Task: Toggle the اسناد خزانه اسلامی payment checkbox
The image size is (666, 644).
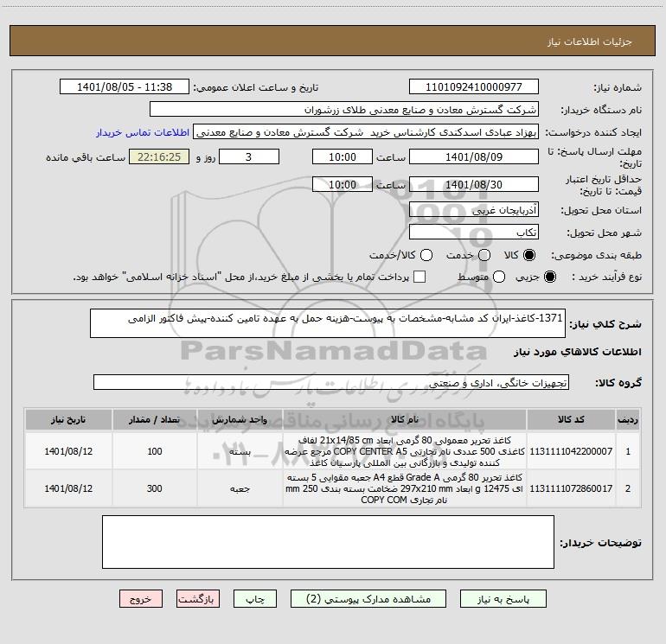Action: click(419, 277)
